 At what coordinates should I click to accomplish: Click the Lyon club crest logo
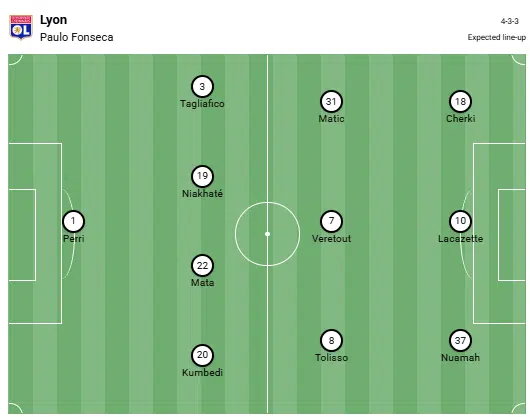tap(21, 27)
